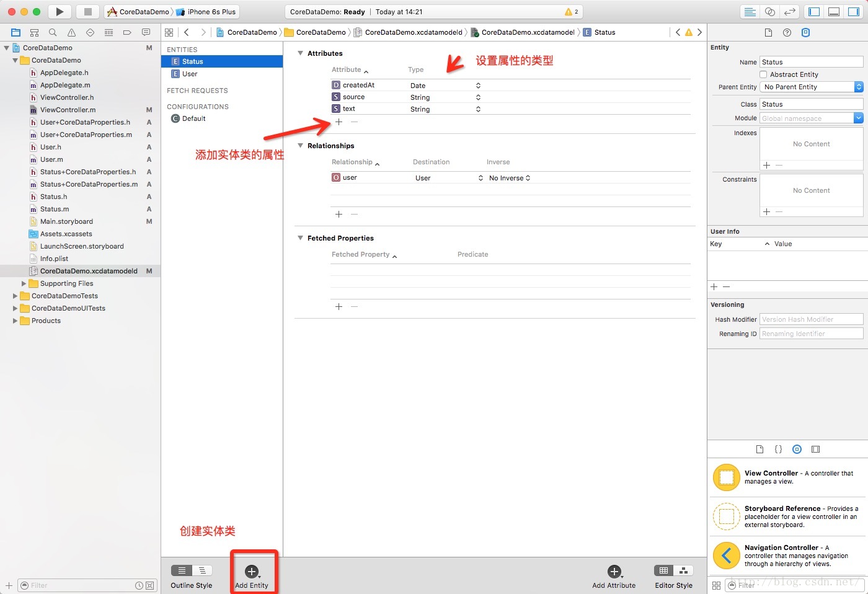Show the Quick Help inspector

787,33
